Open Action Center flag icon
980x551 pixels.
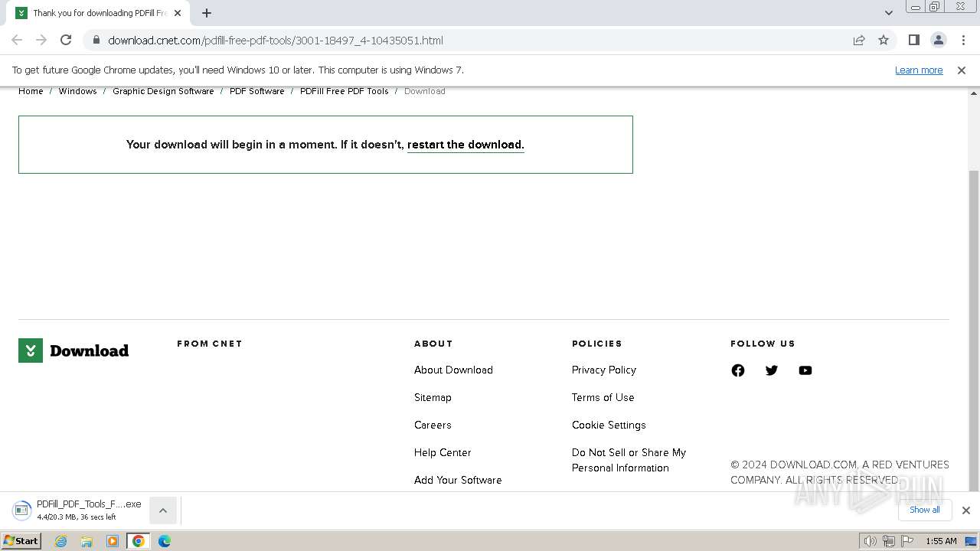pos(907,541)
